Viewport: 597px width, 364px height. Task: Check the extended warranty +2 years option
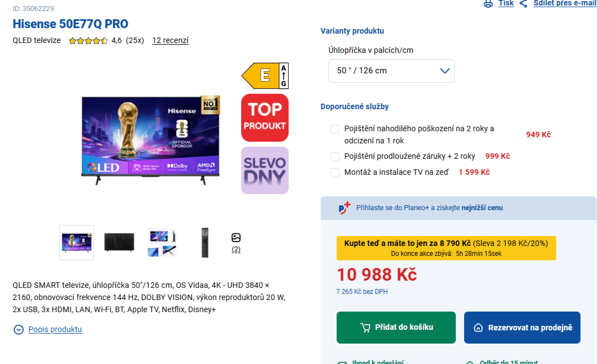(335, 156)
